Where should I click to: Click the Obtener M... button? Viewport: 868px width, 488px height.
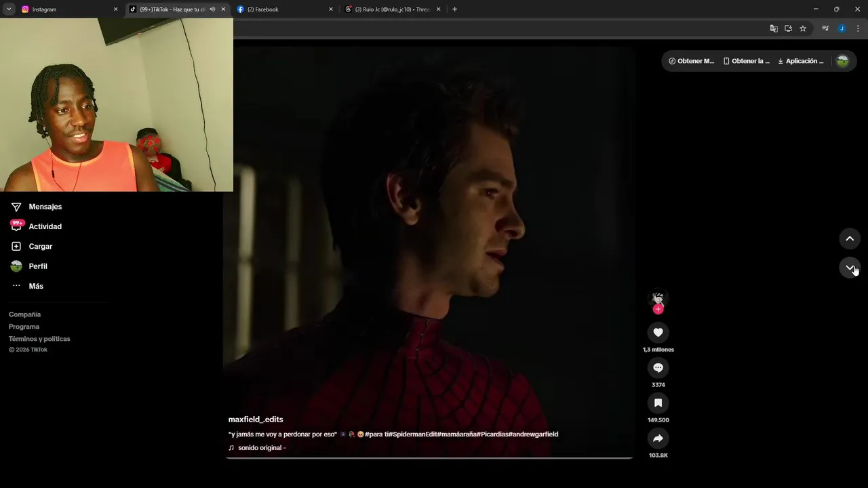tap(691, 61)
